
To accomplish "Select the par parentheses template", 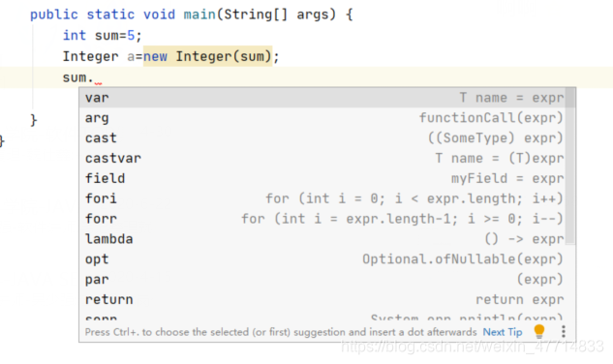I will pos(324,280).
